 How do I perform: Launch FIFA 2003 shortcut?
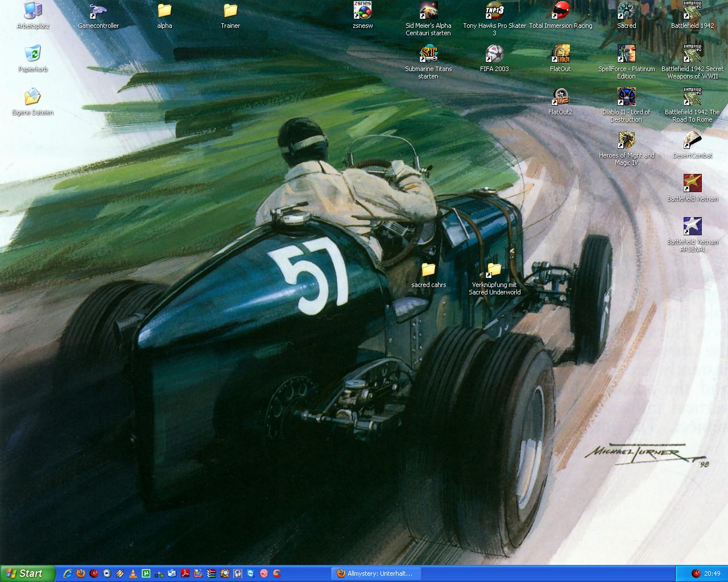pos(494,59)
